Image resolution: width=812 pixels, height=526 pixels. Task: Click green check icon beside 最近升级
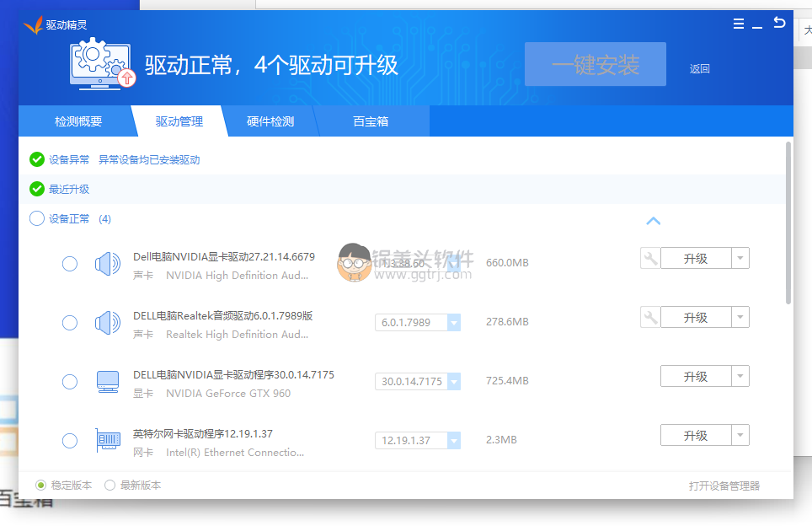[x=37, y=189]
